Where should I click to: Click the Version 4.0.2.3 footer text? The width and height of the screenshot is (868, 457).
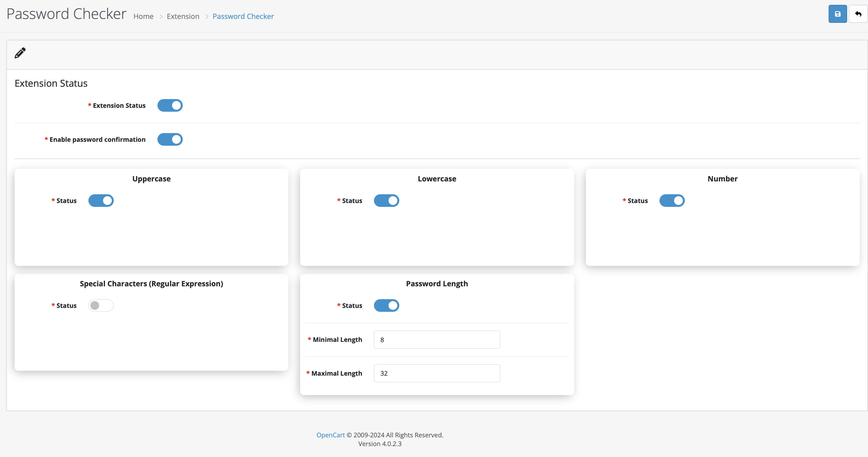(x=380, y=444)
